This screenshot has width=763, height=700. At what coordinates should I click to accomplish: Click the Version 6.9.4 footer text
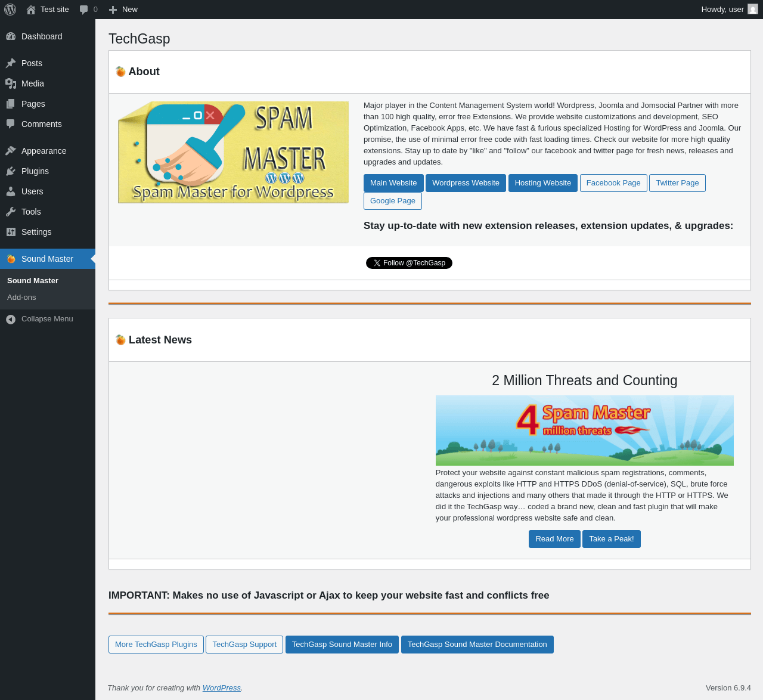coord(728,688)
